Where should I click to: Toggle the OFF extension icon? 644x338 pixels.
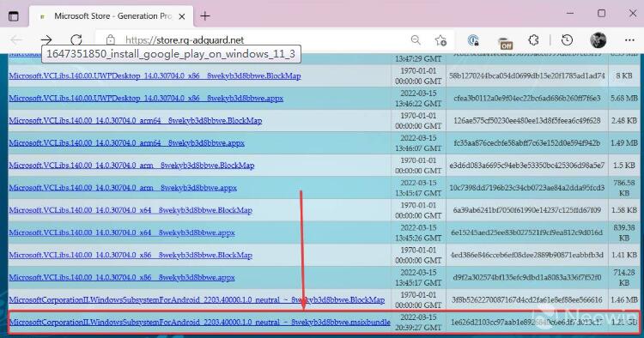coord(505,43)
